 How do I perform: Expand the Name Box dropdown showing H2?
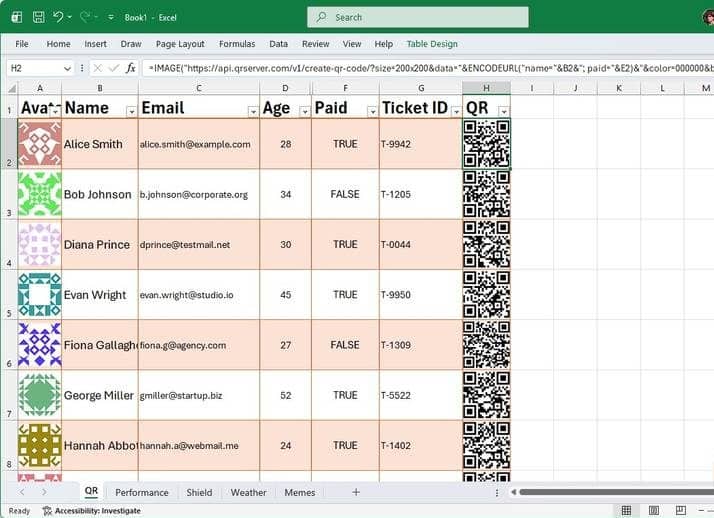67,68
